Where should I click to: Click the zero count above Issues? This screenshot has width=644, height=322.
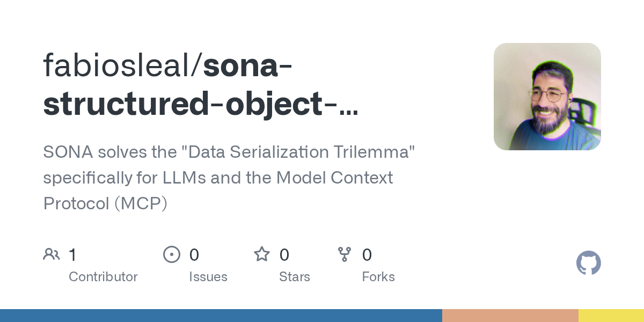194,254
